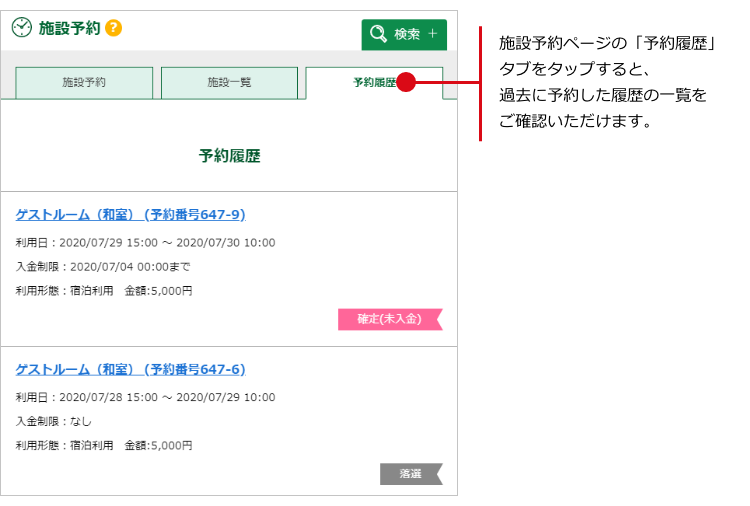Open the 施設一覧 tab
Image resolution: width=750 pixels, height=506 pixels.
(229, 82)
